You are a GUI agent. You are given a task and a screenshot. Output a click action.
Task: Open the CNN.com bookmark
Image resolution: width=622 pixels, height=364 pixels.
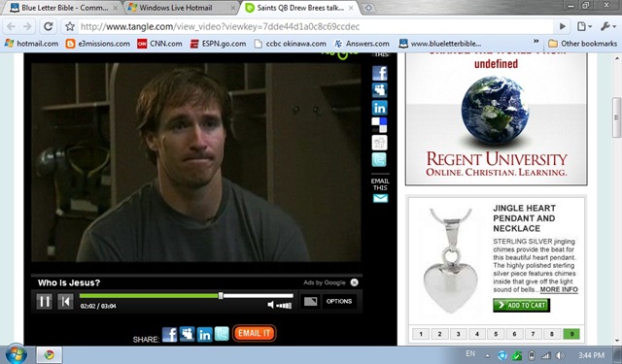click(x=159, y=44)
